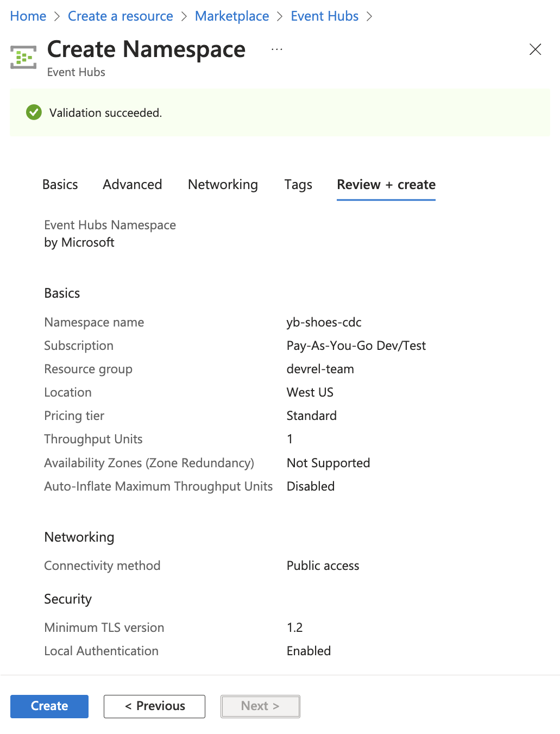Navigate to Home via the breadcrumb link
Viewport: 560px width, 734px height.
(x=28, y=16)
